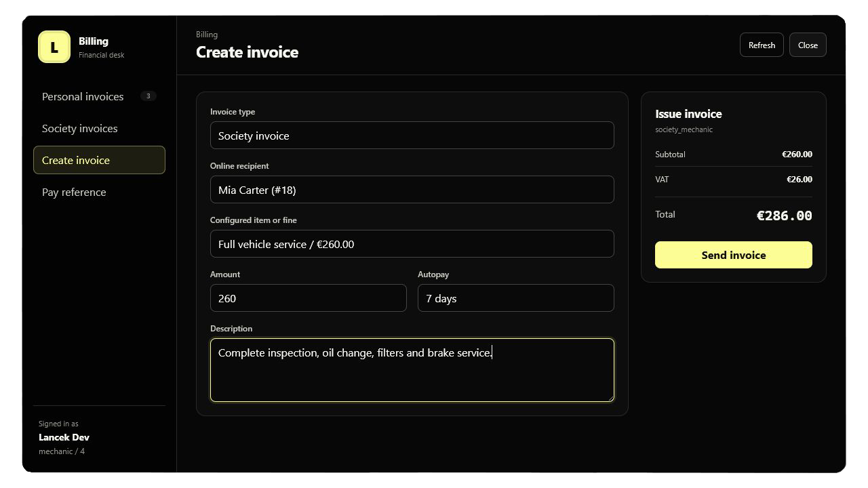Click the VAT €26.00 amount

(800, 179)
